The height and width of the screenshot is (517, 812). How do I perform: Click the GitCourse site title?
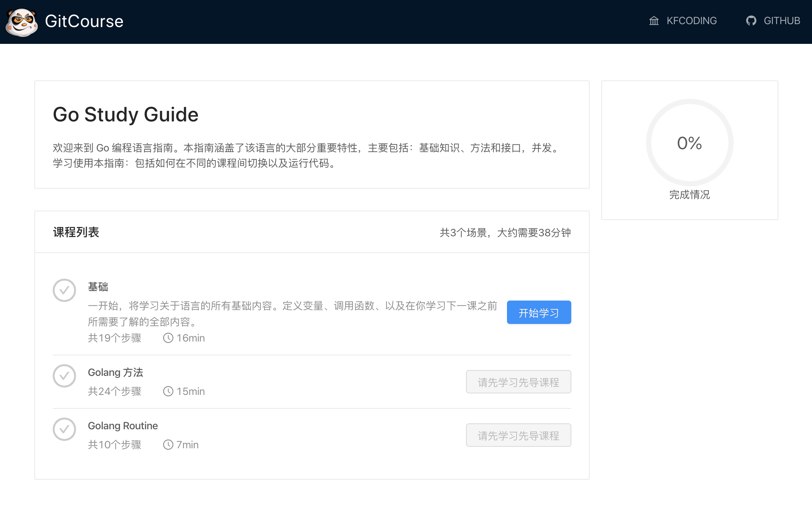pyautogui.click(x=84, y=21)
